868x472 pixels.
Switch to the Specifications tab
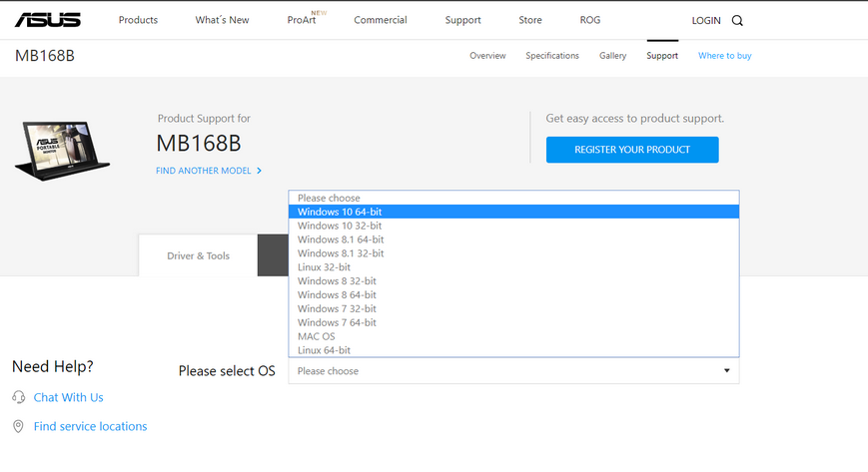[x=552, y=55]
